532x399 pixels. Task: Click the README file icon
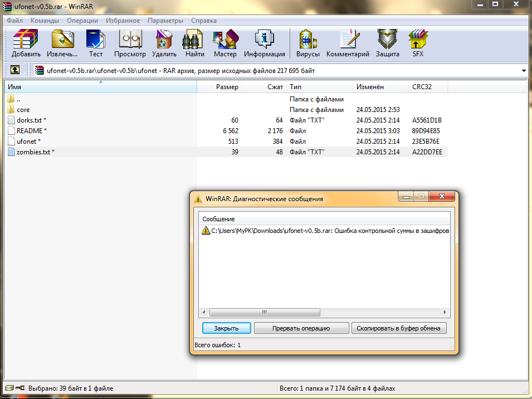(x=11, y=130)
